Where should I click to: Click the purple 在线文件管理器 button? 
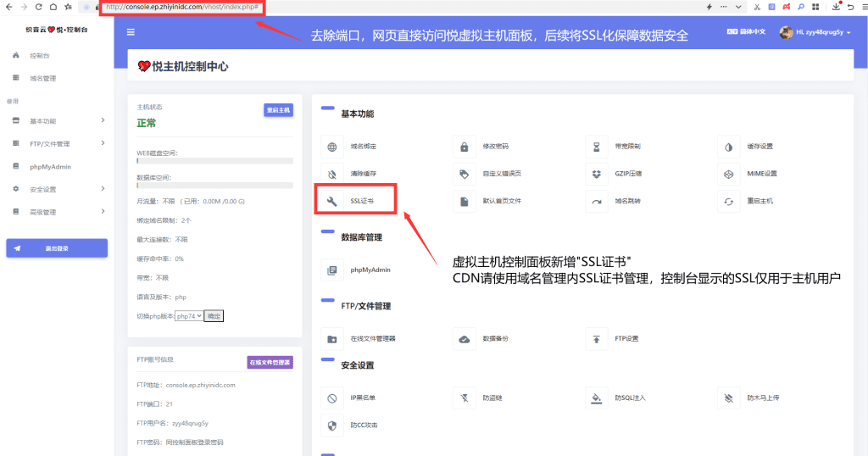pos(270,362)
